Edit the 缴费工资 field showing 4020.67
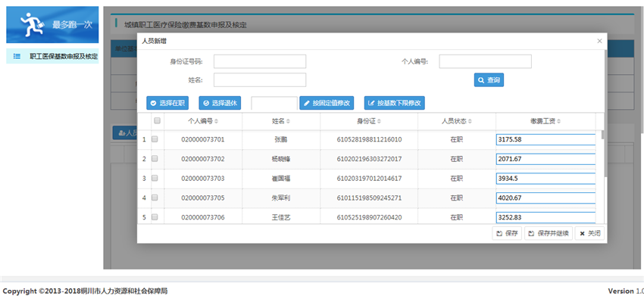644x299 pixels. [546, 198]
